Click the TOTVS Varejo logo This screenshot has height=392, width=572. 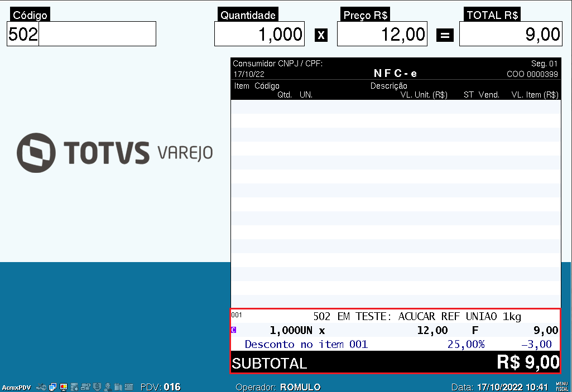(114, 153)
